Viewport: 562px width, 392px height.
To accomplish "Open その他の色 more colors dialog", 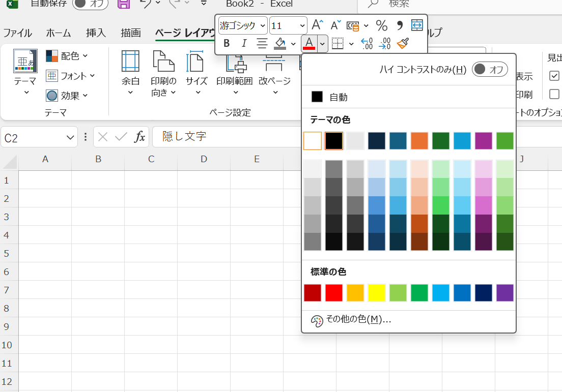I will click(x=358, y=320).
